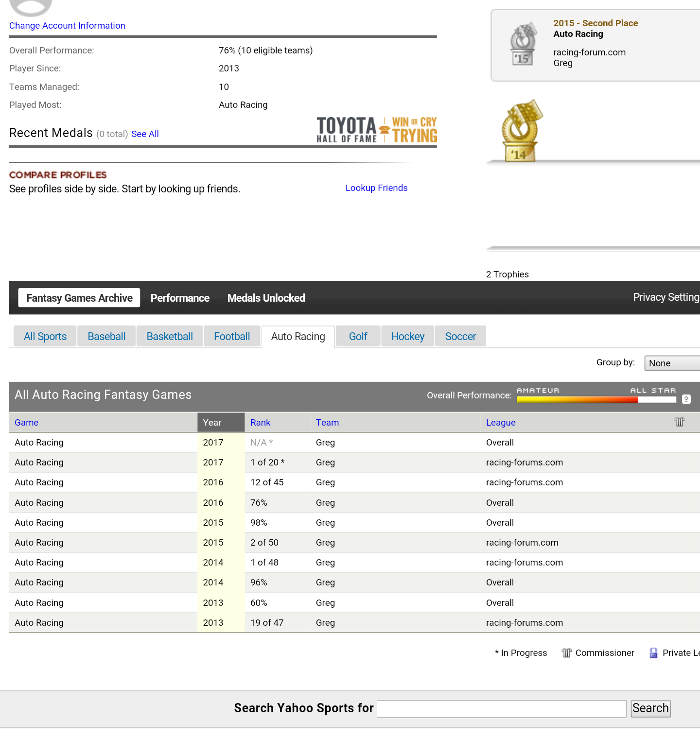Click See All medals link
This screenshot has width=700, height=738.
coord(145,134)
